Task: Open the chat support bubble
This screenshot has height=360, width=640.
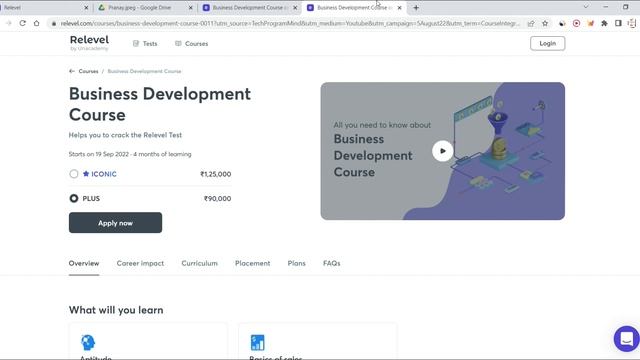Action: tap(626, 338)
